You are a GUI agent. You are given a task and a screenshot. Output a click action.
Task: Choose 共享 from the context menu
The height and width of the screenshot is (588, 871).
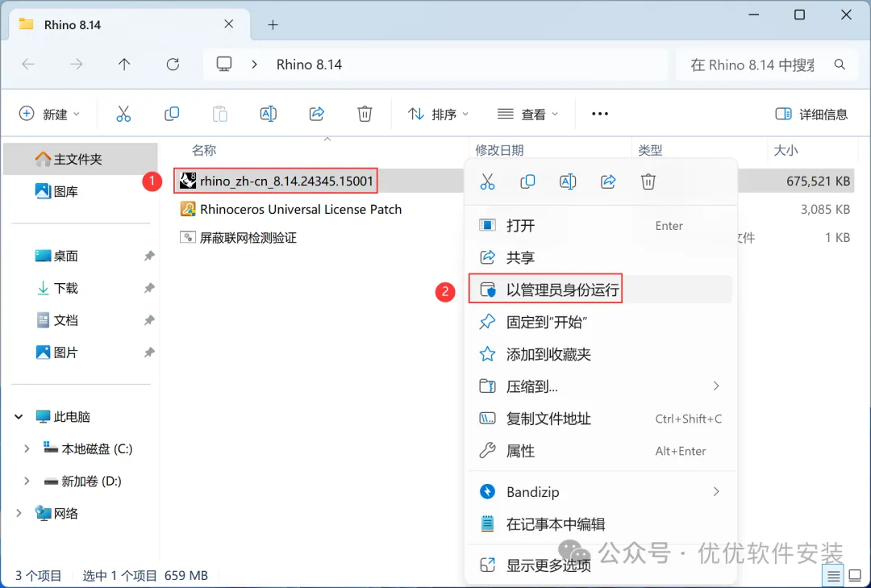click(600, 257)
